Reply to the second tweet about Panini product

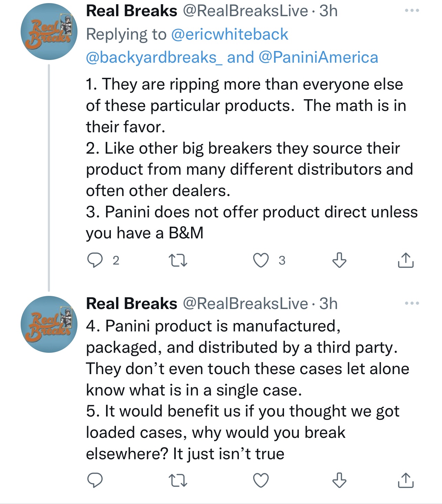click(95, 480)
